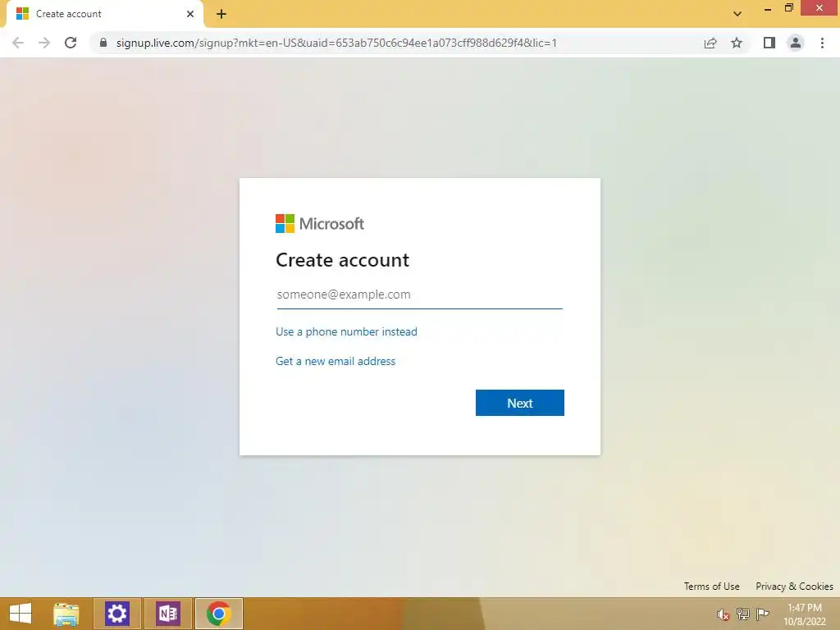Viewport: 840px width, 630px height.
Task: Click the Microsoft logo
Action: (x=320, y=223)
